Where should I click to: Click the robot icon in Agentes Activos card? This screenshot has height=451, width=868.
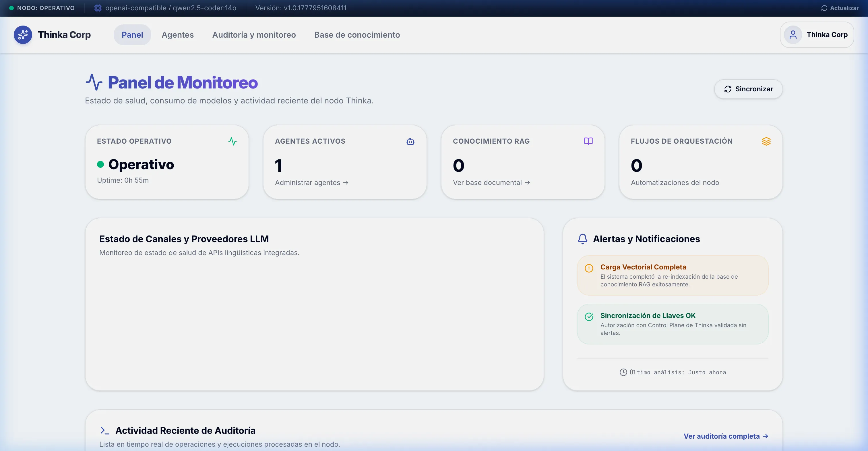410,141
